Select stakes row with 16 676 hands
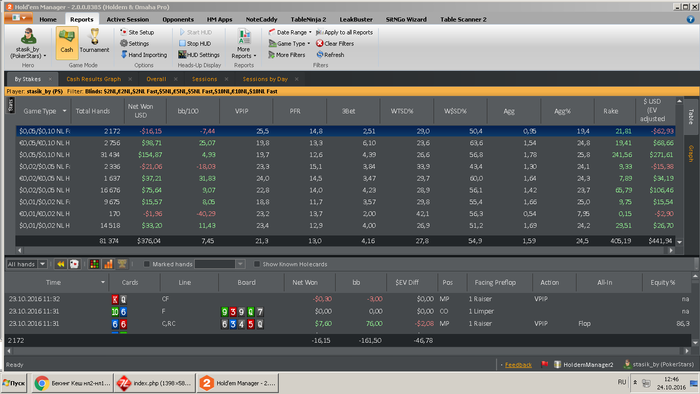The image size is (700, 394). coord(345,190)
